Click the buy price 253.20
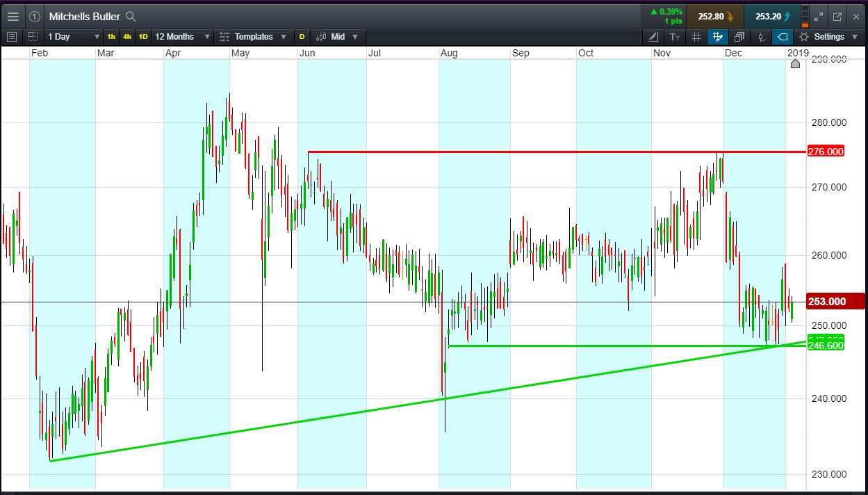The height and width of the screenshot is (495, 868). click(771, 16)
